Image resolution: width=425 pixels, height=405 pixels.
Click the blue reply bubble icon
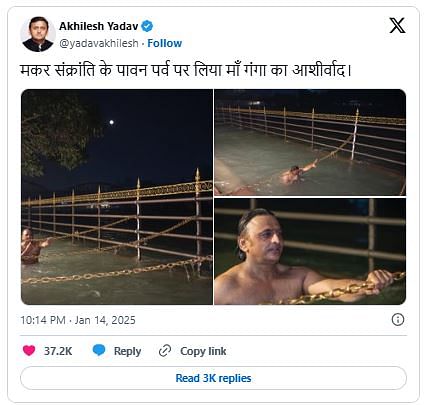point(99,350)
